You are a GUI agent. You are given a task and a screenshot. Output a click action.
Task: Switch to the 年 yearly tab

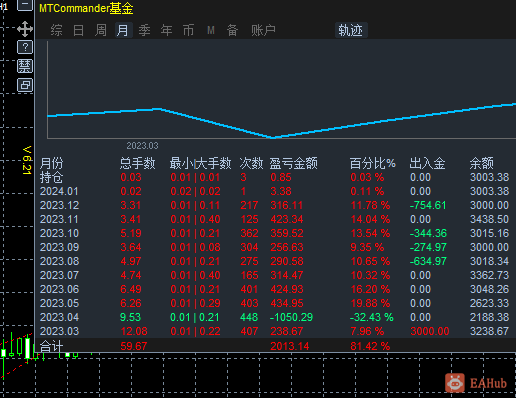(166, 30)
